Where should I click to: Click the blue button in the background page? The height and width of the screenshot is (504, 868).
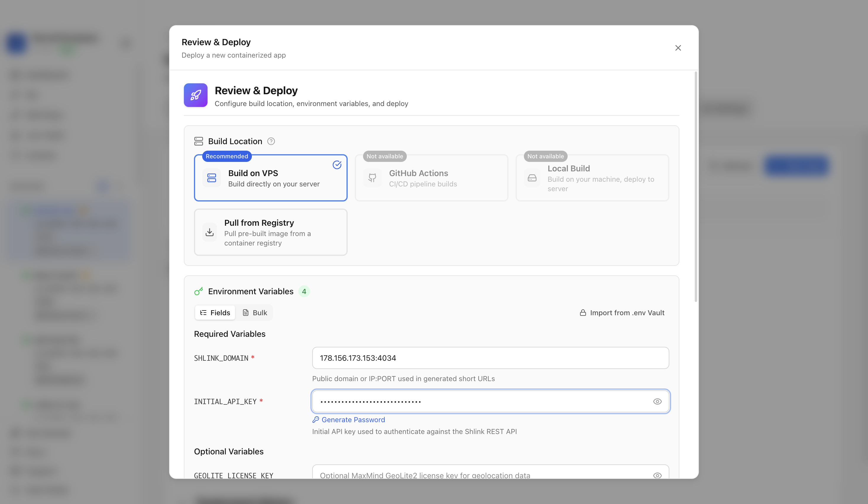[x=796, y=166]
